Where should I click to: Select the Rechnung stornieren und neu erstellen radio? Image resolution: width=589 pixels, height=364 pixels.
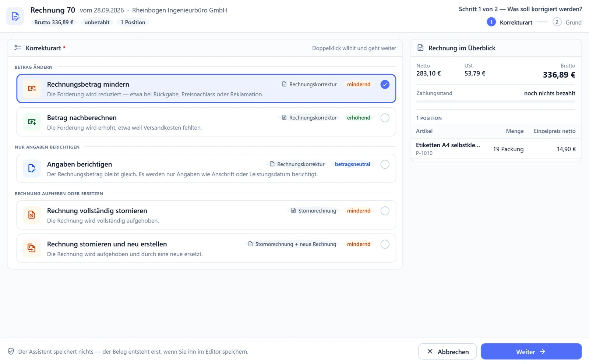[385, 245]
